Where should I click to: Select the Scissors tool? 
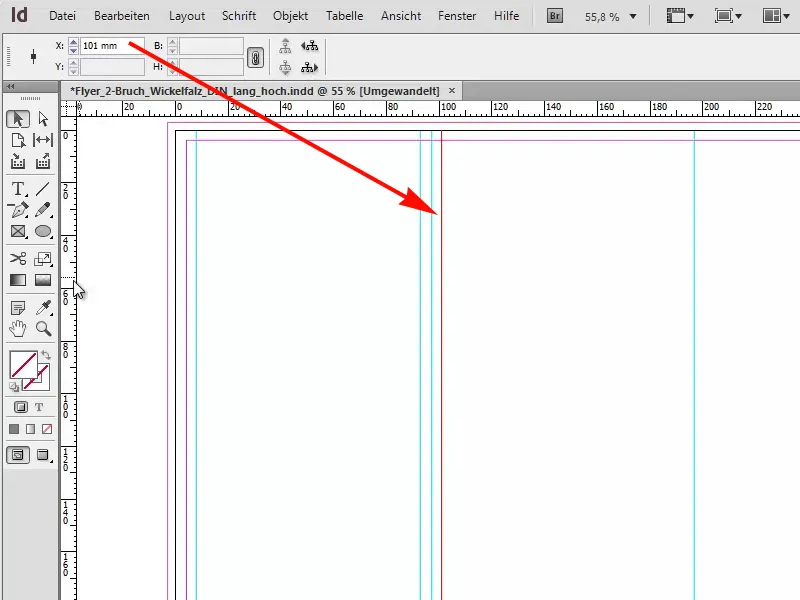pos(18,259)
